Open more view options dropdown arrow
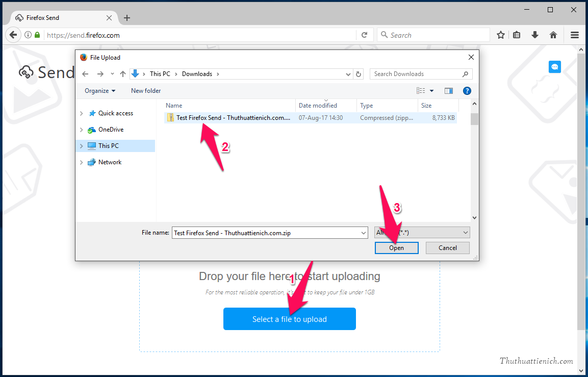Image resolution: width=588 pixels, height=377 pixels. (431, 91)
